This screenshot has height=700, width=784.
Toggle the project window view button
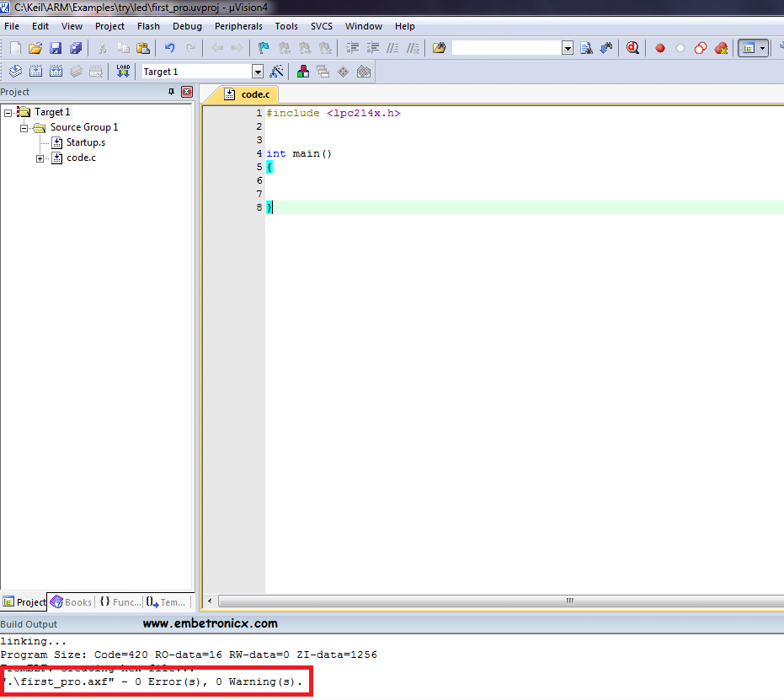point(749,49)
